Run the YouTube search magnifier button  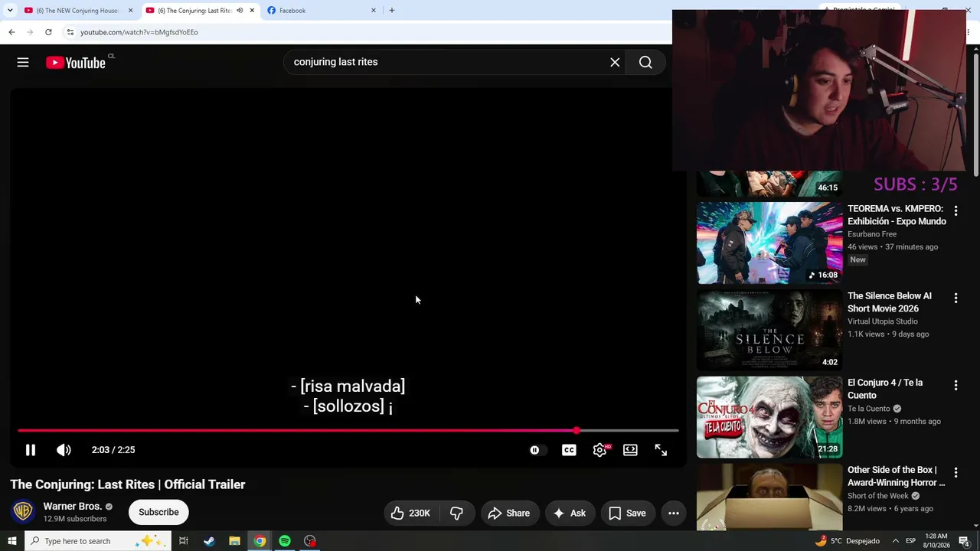pos(645,63)
